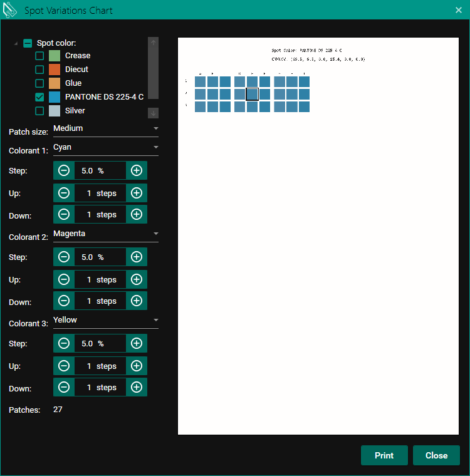The image size is (470, 476).
Task: Click the Close button
Action: tap(436, 455)
